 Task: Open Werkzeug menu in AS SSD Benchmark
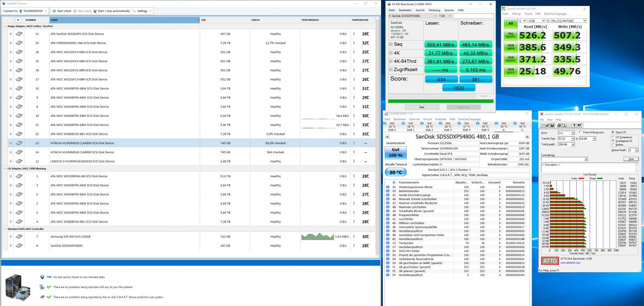(434, 10)
